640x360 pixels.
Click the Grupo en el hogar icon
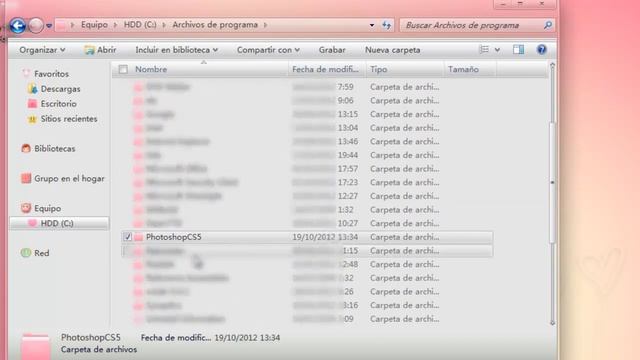tap(26, 178)
